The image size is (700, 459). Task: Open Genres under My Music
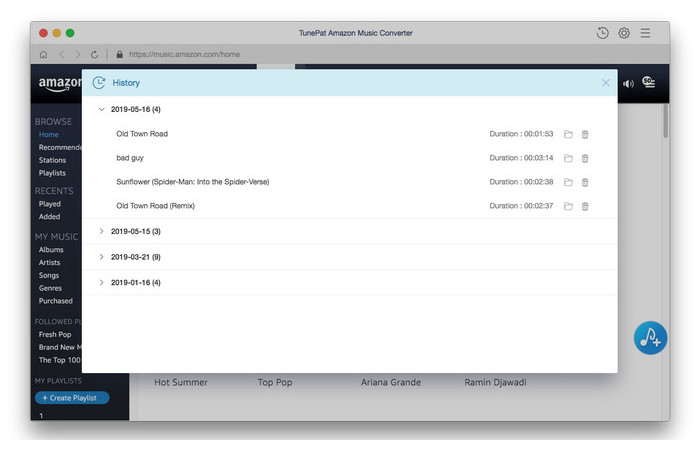click(50, 288)
